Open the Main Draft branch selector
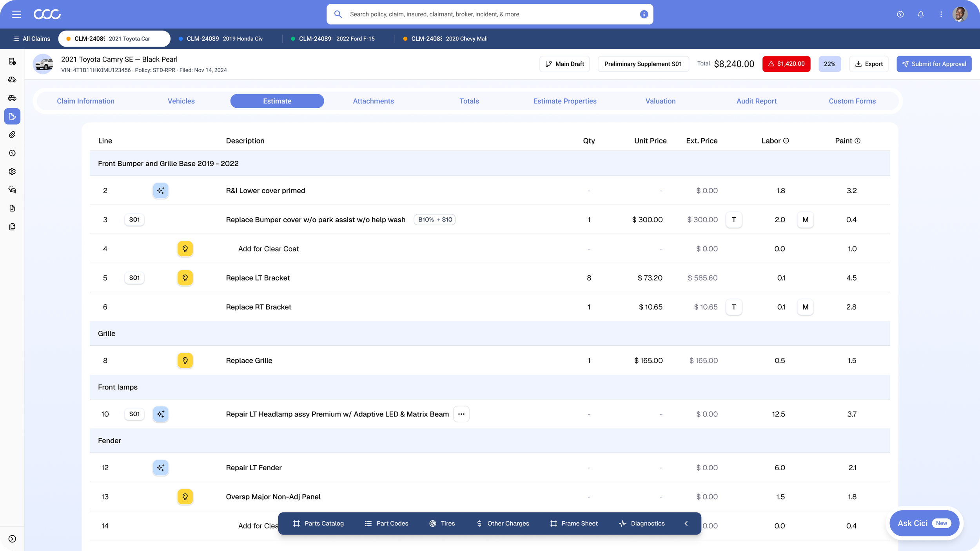 click(x=564, y=64)
